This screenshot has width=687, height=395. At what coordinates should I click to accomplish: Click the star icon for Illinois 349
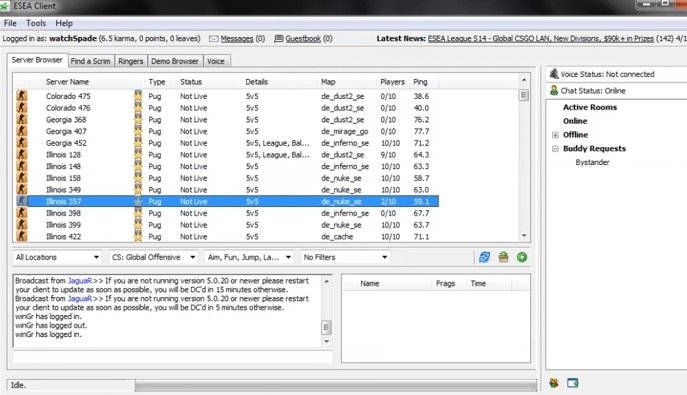tap(138, 189)
